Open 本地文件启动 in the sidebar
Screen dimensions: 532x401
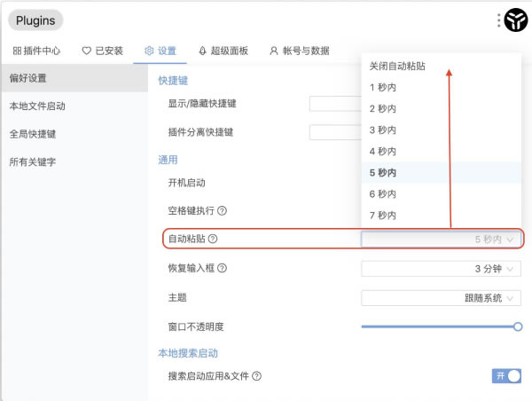click(x=37, y=106)
